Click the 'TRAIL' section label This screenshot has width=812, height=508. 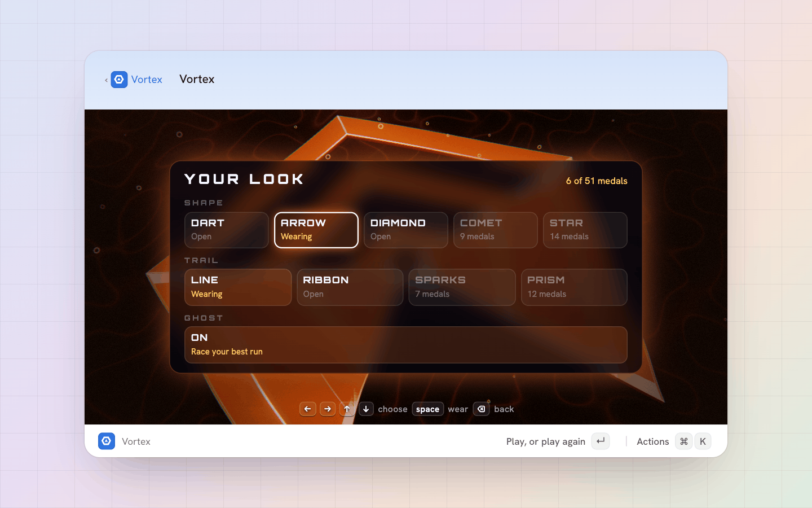coord(201,260)
